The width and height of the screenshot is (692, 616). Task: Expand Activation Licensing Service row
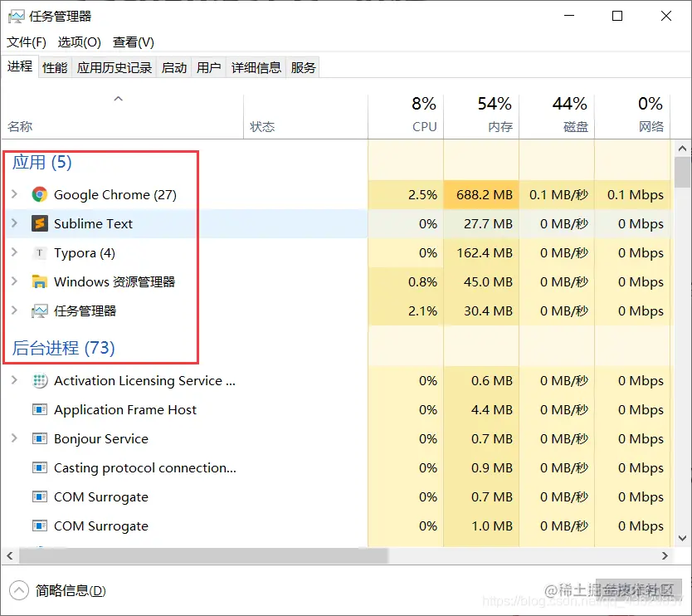(14, 380)
